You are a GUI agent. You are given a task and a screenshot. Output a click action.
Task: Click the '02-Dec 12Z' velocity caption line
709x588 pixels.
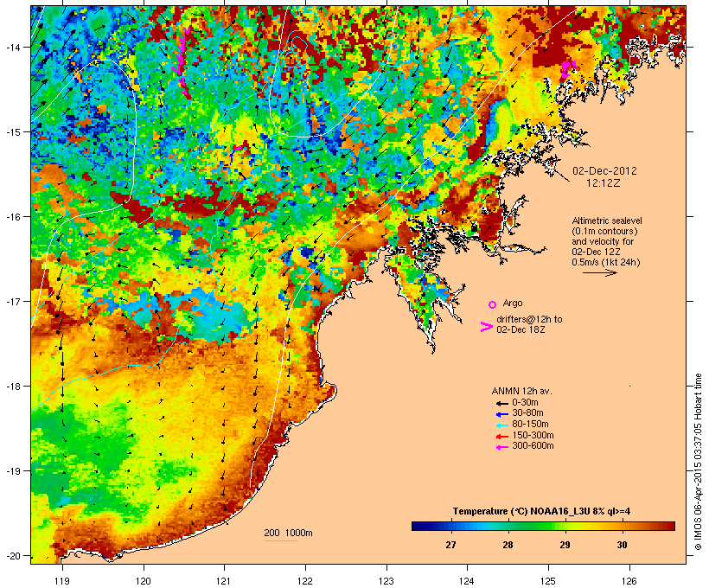tap(596, 252)
